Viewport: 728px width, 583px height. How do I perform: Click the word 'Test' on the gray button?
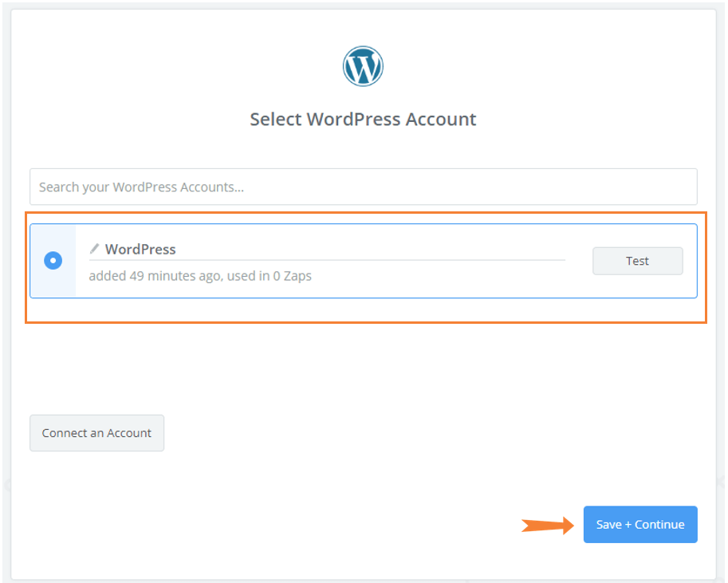[637, 261]
